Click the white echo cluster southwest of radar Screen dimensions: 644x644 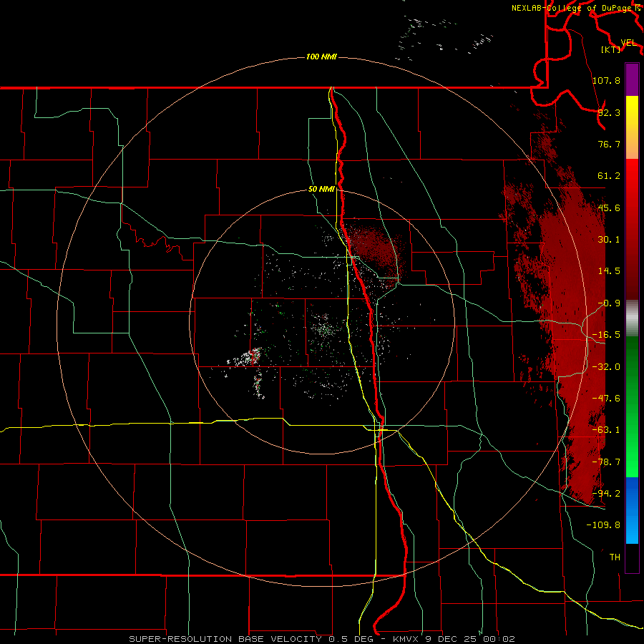click(246, 358)
